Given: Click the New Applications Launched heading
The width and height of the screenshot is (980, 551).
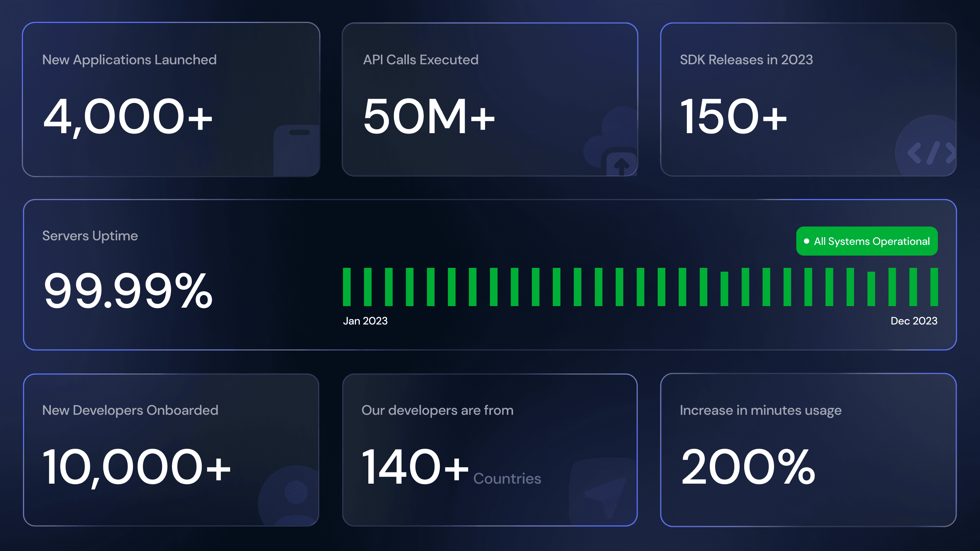Looking at the screenshot, I should (x=129, y=60).
